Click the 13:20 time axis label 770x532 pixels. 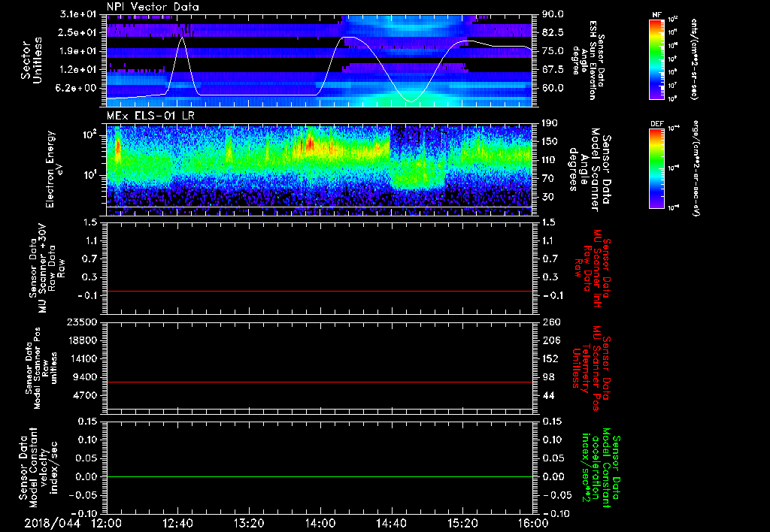tap(248, 523)
